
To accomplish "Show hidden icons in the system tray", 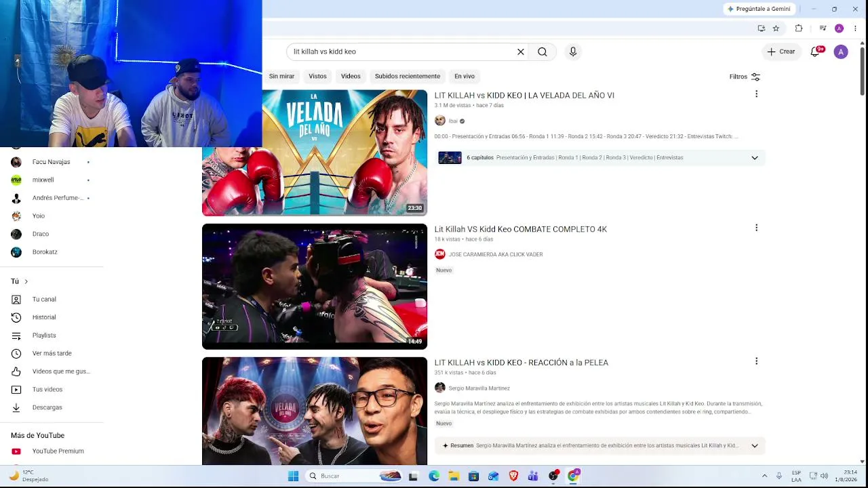I will [x=764, y=476].
